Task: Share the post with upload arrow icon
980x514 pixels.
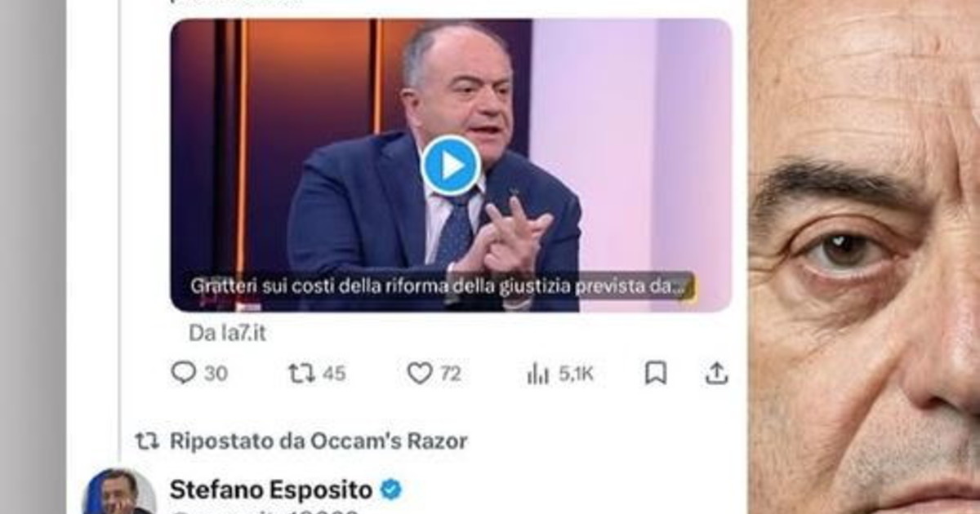Action: [716, 373]
